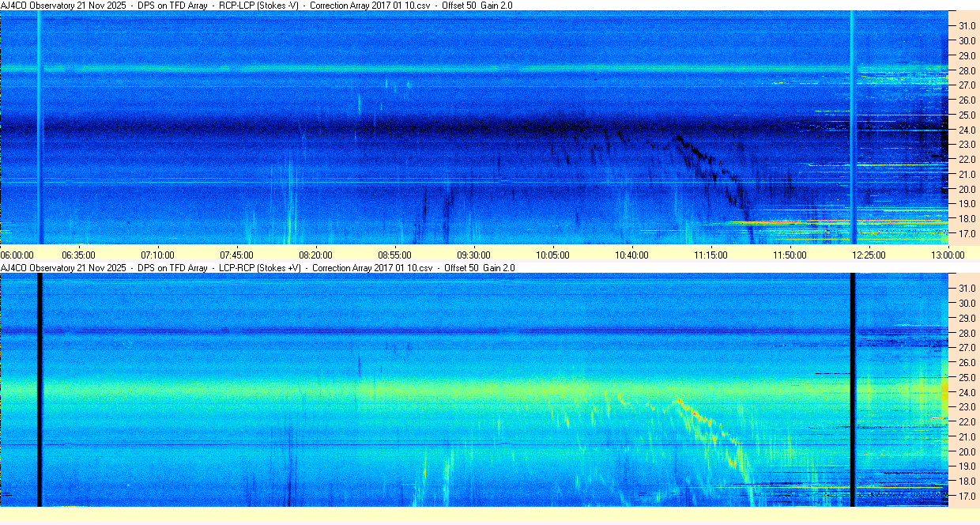Screen dimensions: 980x525
Task: Select the 07:10:00 time label
Action: coord(157,255)
